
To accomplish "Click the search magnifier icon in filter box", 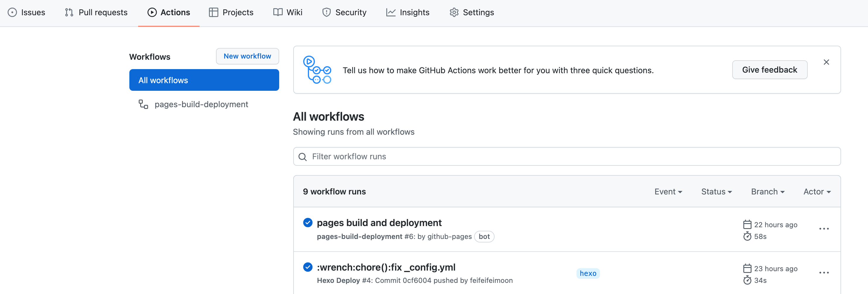I will click(302, 157).
